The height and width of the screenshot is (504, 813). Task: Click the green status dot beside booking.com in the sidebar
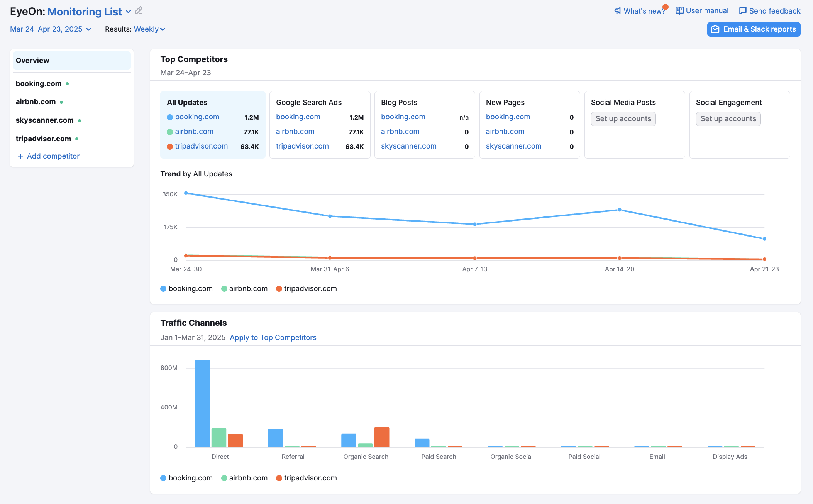67,84
